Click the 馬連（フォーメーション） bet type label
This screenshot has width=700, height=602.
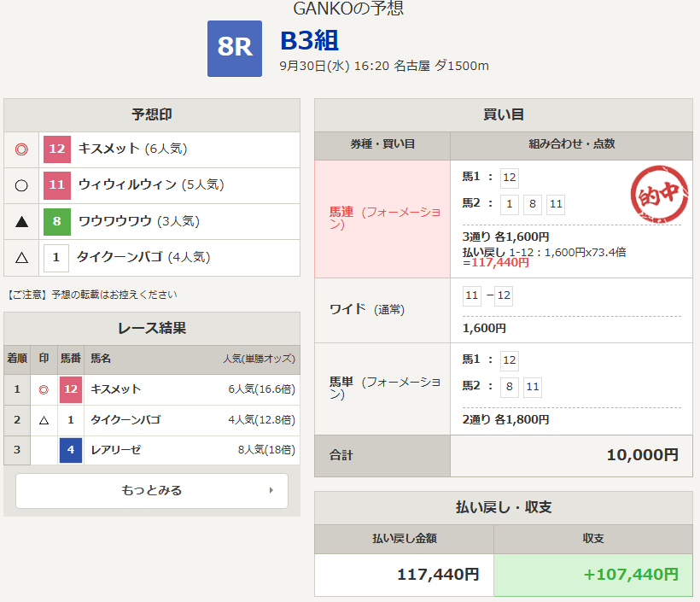point(385,218)
